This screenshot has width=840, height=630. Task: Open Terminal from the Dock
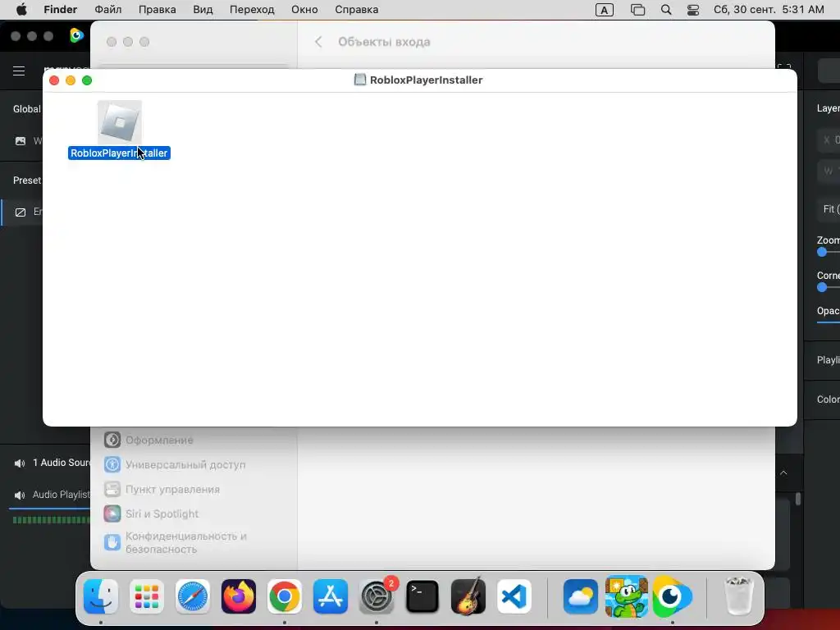(x=422, y=596)
